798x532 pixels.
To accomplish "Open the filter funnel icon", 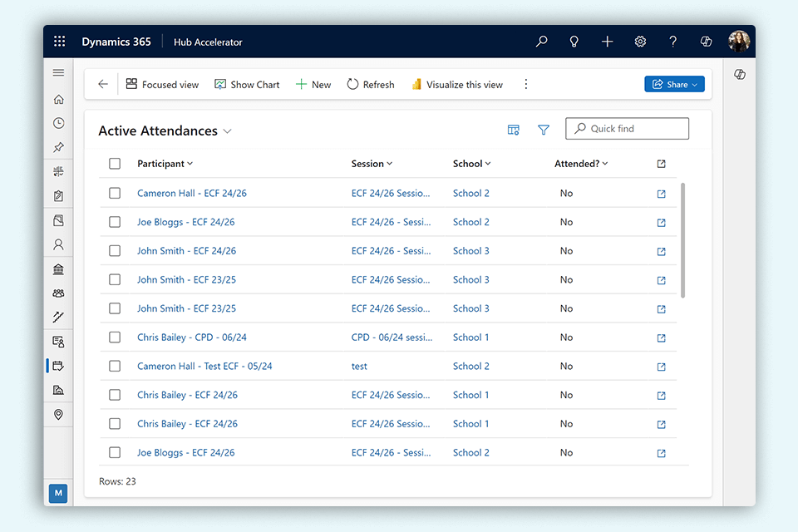I will click(544, 130).
